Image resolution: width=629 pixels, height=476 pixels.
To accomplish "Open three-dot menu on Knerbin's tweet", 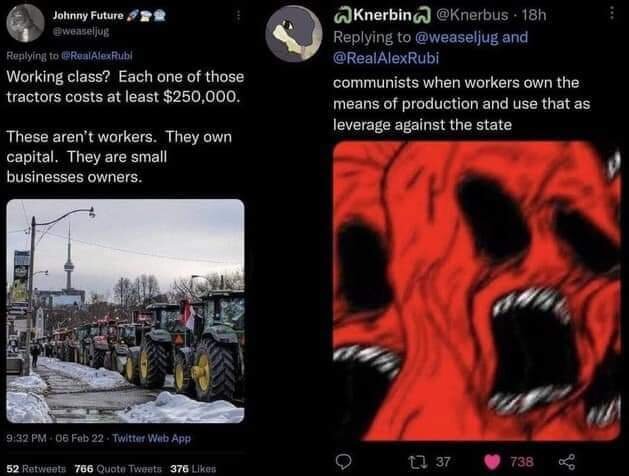I will (612, 13).
